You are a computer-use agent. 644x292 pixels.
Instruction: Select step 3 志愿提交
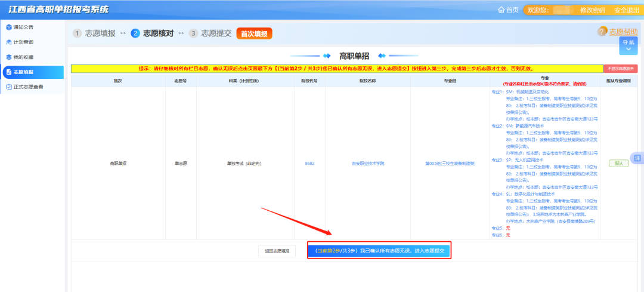(210, 33)
